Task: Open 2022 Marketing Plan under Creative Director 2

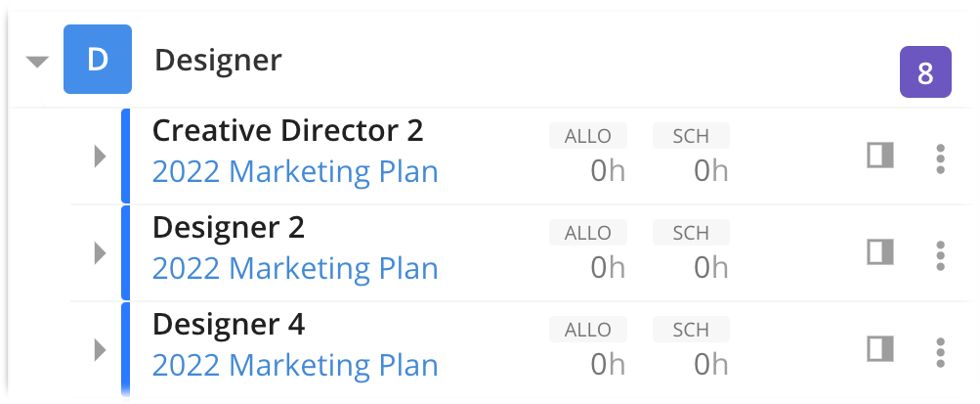Action: pyautogui.click(x=295, y=172)
